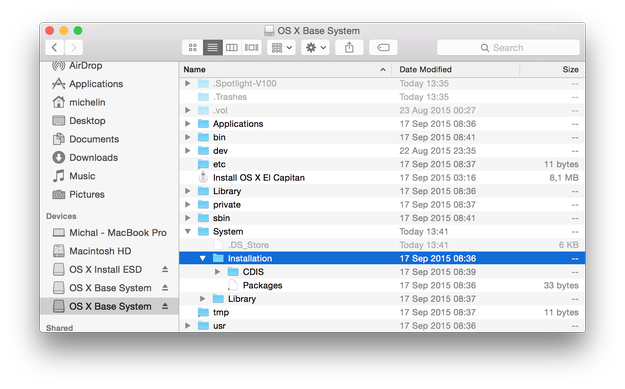This screenshot has width=625, height=389.
Task: Collapse the System folder
Action: pos(188,231)
